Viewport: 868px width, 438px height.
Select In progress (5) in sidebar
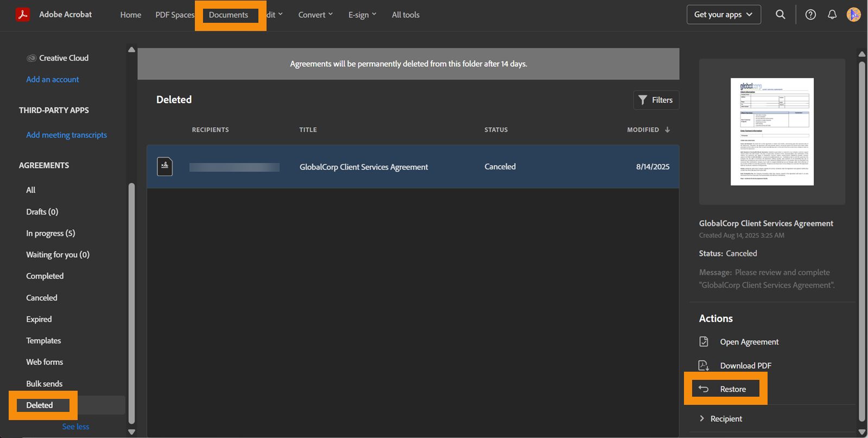(50, 233)
